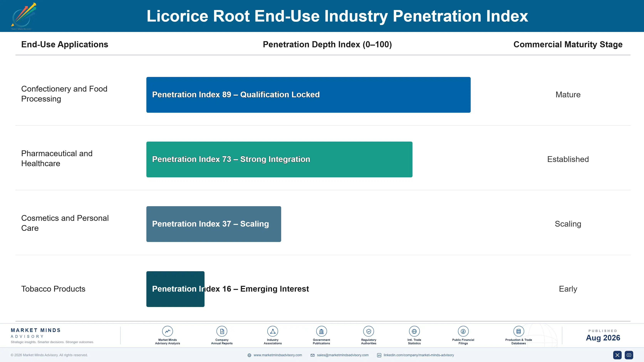This screenshot has width=644, height=362.
Task: Click the Industry Associations network icon
Action: 273,331
